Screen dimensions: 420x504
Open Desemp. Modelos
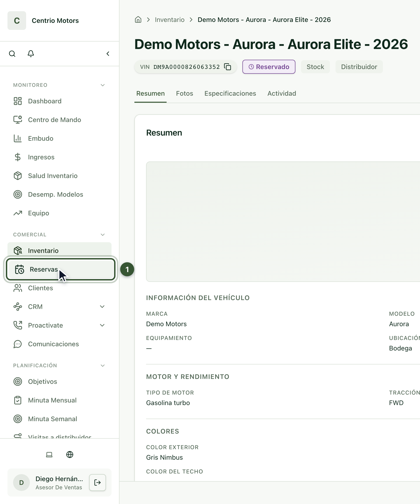59,194
